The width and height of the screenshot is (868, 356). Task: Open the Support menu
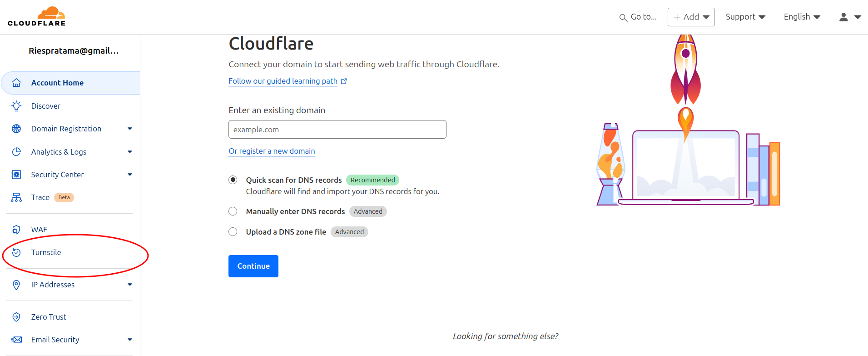[x=745, y=17]
